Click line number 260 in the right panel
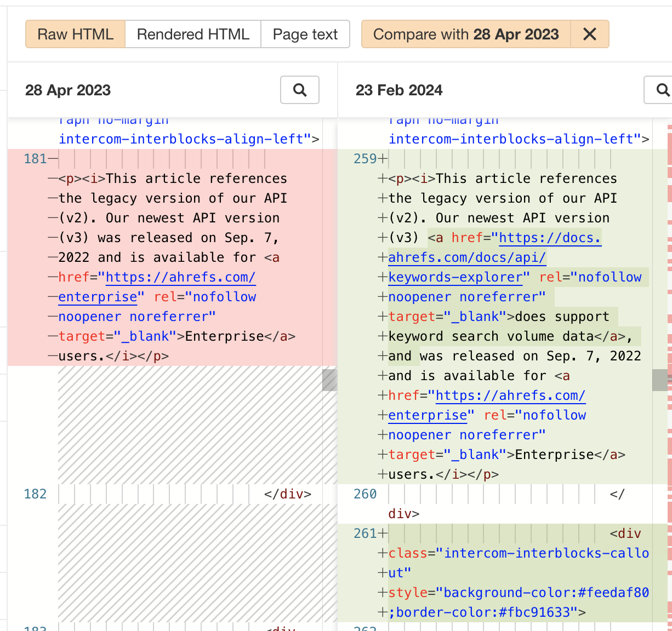 tap(365, 494)
